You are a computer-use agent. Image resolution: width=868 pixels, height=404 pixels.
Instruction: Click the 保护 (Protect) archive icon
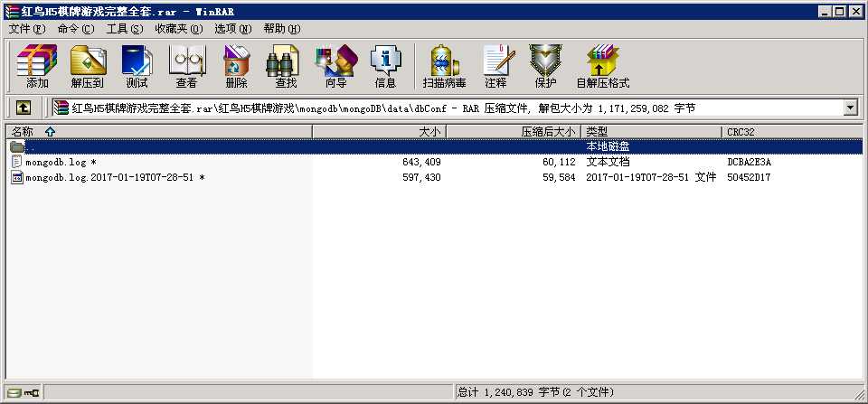coord(545,66)
